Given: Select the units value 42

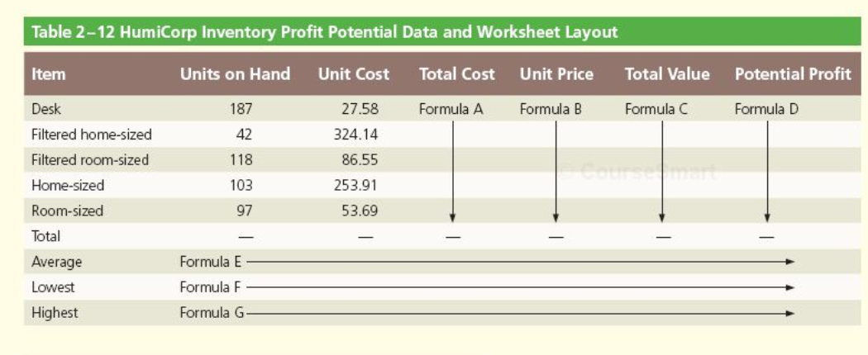Looking at the screenshot, I should pyautogui.click(x=244, y=135).
